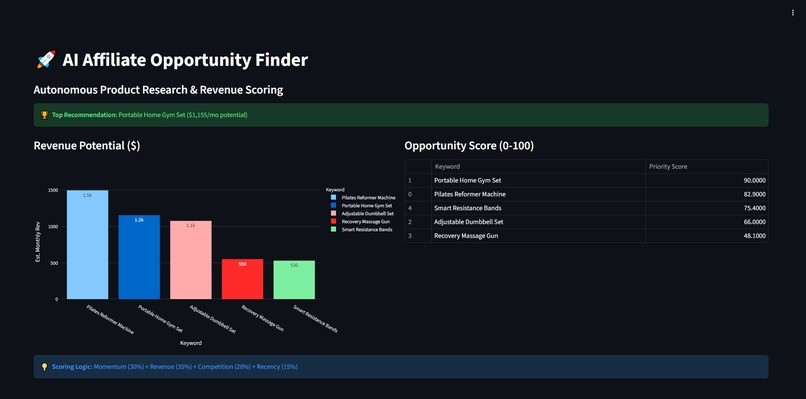806x399 pixels.
Task: Select the Recovery Massage Gun bar
Action: coord(242,279)
